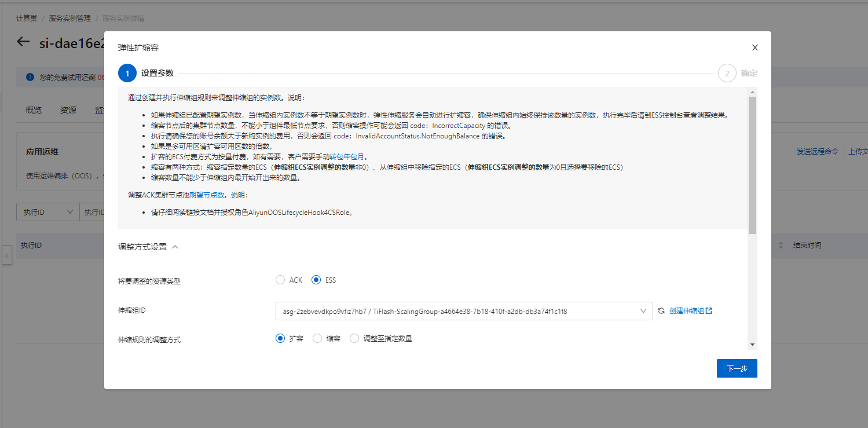868x428 pixels.
Task: Click the 计算巢 breadcrumb
Action: (x=27, y=19)
